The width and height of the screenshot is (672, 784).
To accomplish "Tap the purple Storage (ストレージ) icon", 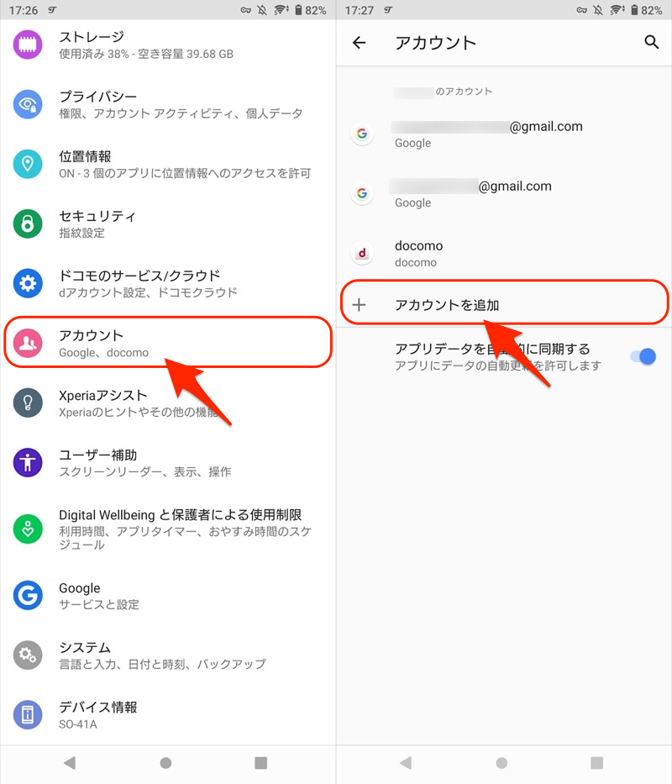I will (x=28, y=45).
